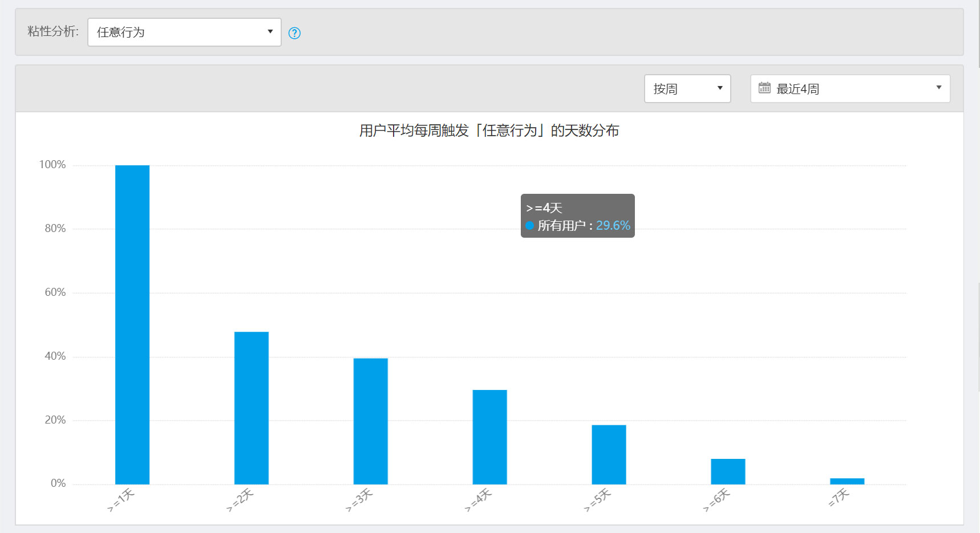Select the >=6天 bar in chart
Image resolution: width=980 pixels, height=533 pixels.
click(728, 471)
